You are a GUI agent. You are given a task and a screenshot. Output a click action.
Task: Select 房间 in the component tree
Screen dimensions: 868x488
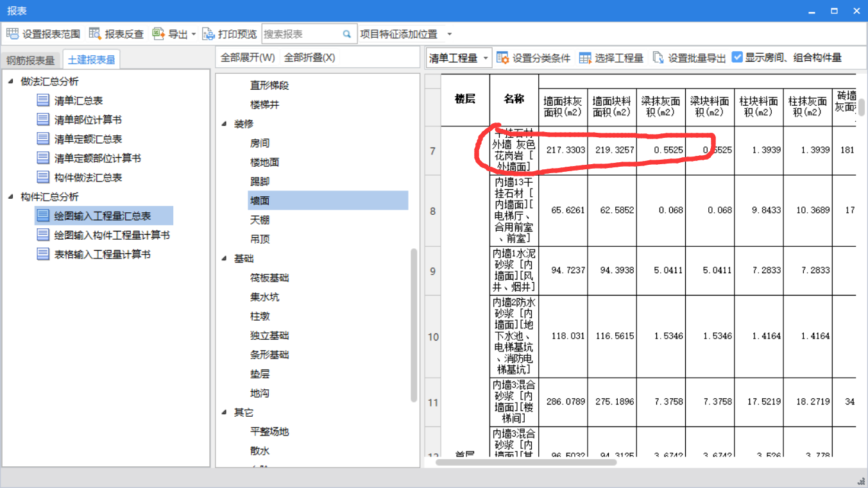coord(260,143)
